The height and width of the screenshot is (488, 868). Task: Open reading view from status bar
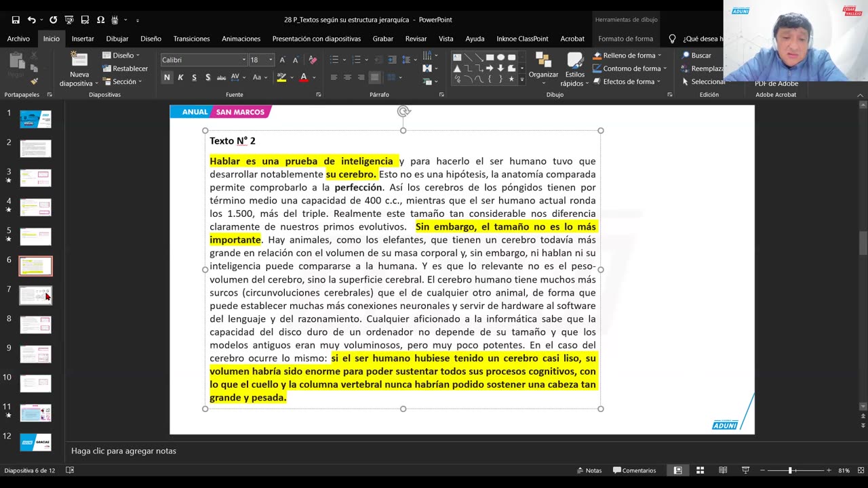click(x=723, y=470)
